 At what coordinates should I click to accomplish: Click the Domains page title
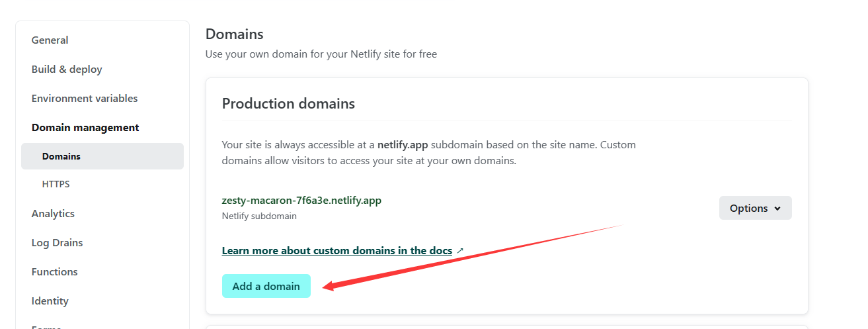[x=234, y=34]
